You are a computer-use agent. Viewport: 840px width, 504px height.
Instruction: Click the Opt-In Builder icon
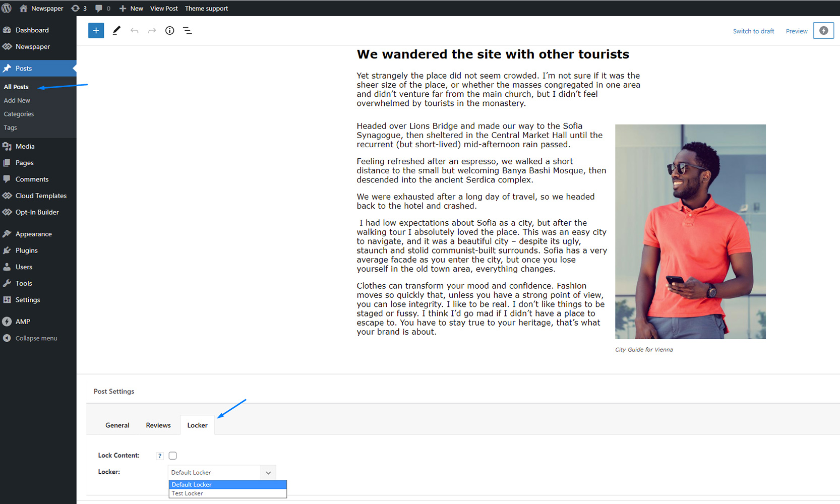[x=7, y=212]
